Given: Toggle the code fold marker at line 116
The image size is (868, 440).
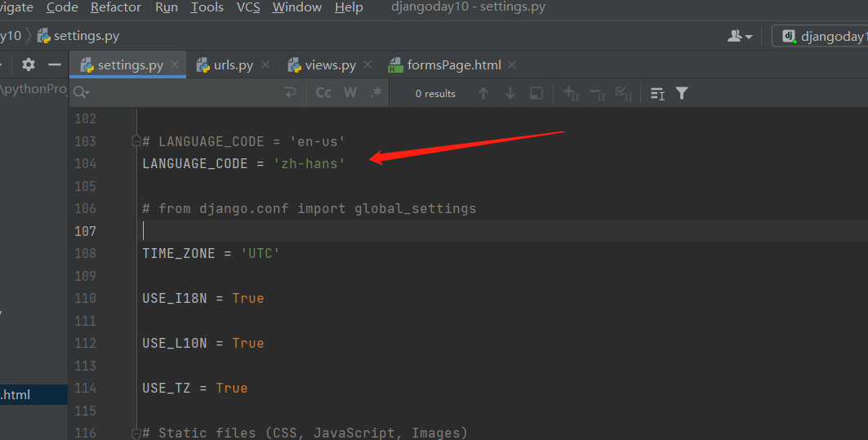Looking at the screenshot, I should click(x=136, y=433).
